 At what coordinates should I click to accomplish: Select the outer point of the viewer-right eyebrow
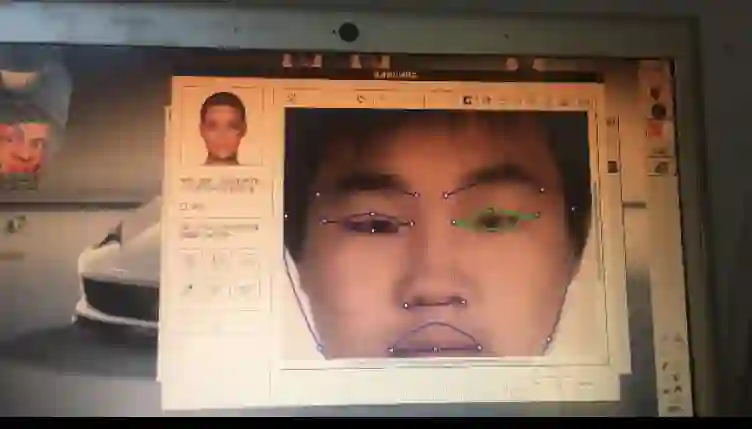542,190
